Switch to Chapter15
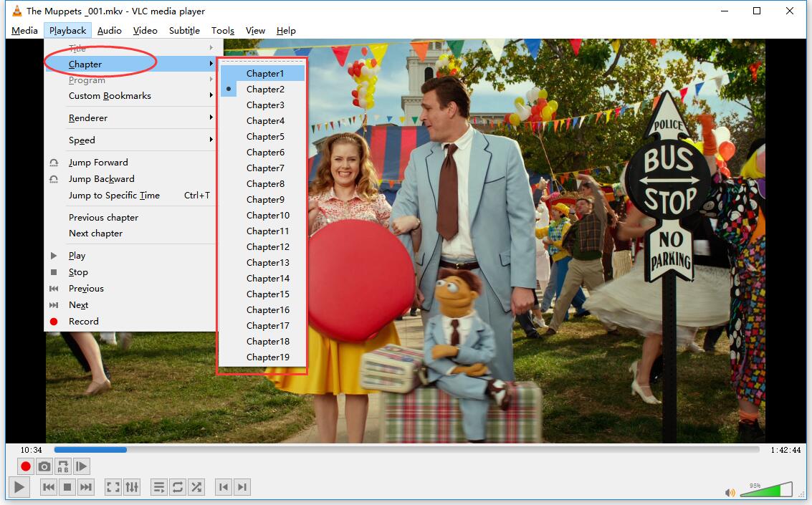Viewport: 812px width, 505px height. pyautogui.click(x=262, y=294)
